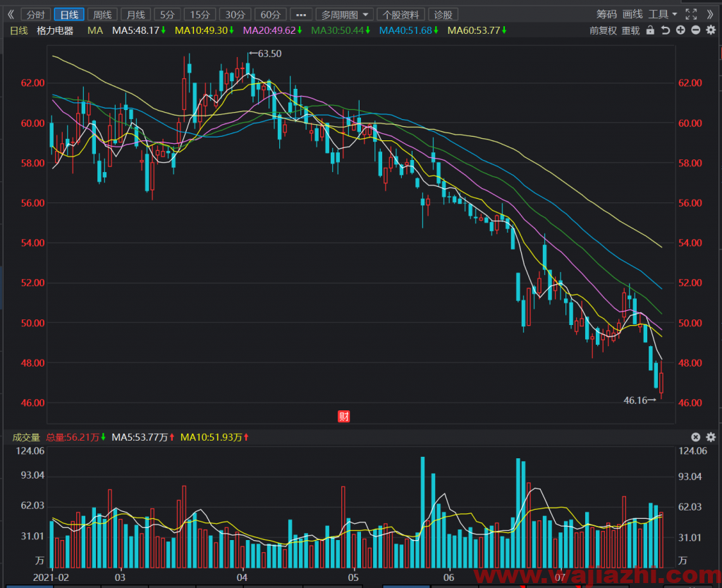Click the red 财 marker icon

344,416
